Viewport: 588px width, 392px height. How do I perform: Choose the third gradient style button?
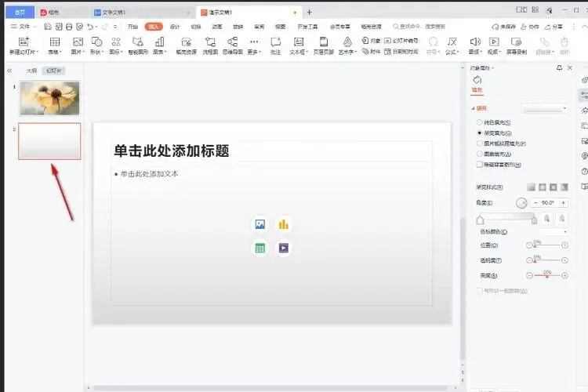pyautogui.click(x=554, y=187)
